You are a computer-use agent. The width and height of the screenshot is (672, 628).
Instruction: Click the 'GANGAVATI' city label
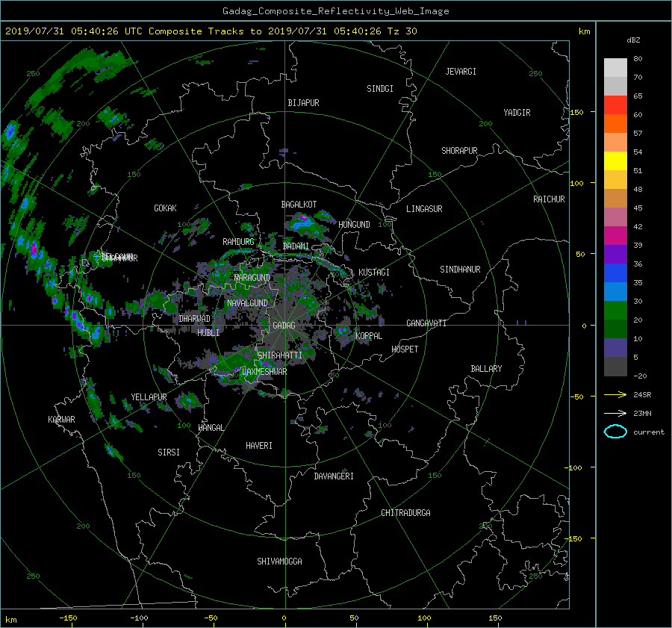click(426, 323)
